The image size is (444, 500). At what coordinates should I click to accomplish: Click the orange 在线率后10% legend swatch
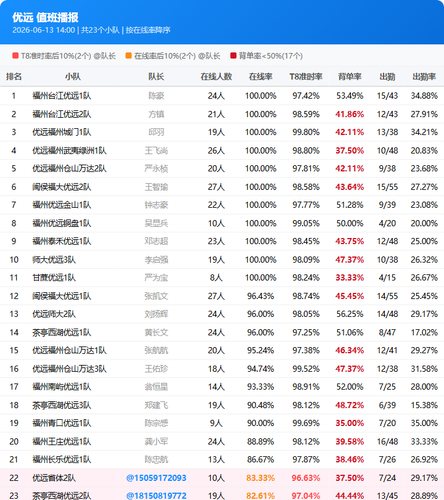point(129,56)
